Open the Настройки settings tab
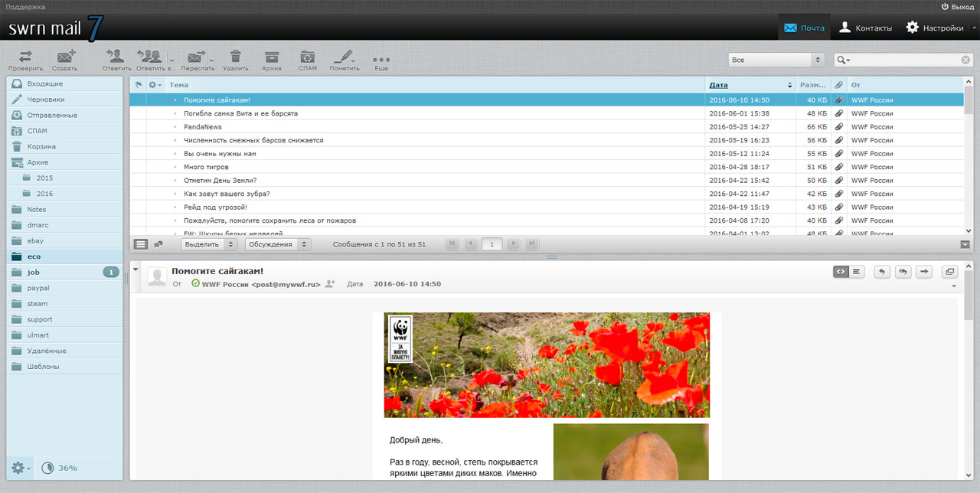This screenshot has width=980, height=493. click(935, 28)
